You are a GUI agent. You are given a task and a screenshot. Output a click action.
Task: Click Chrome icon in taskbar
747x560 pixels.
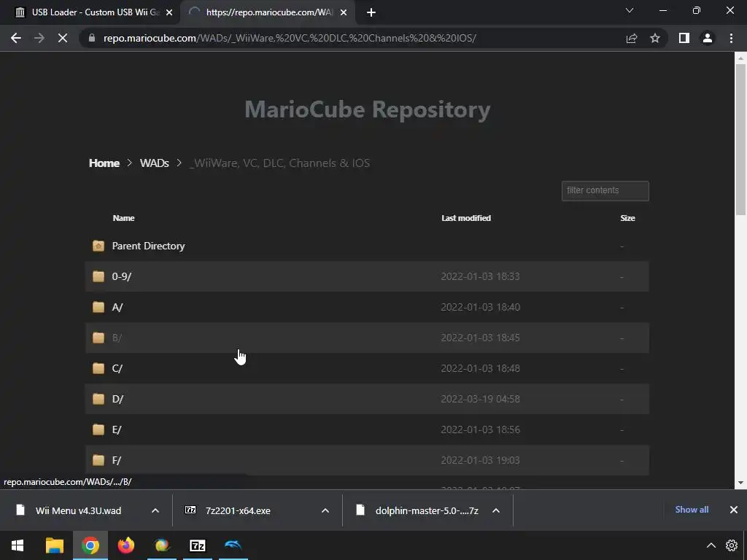click(90, 545)
